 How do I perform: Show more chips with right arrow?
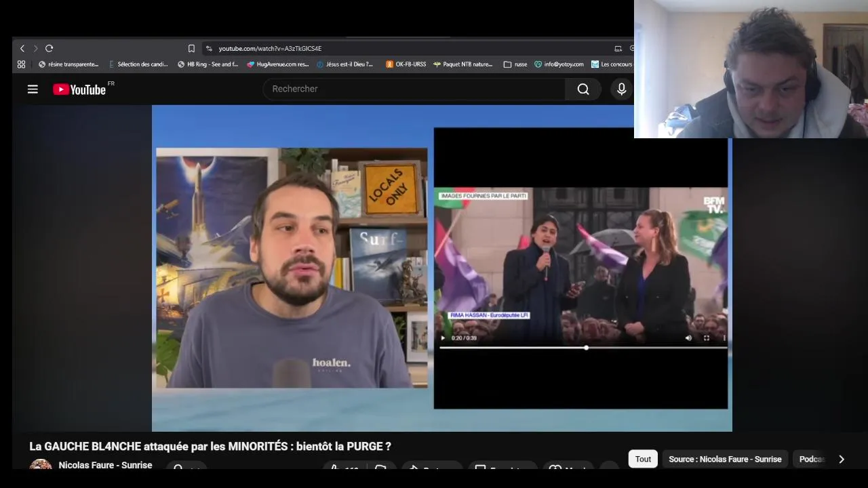click(x=842, y=459)
